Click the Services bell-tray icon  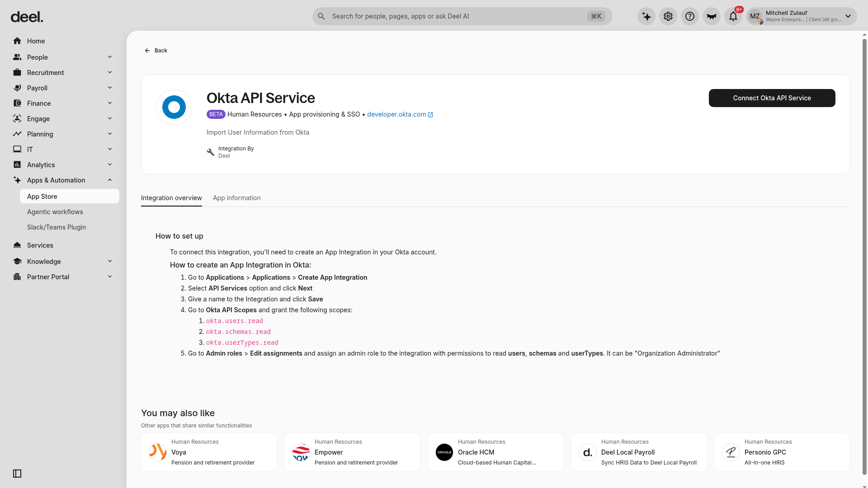pos(17,245)
